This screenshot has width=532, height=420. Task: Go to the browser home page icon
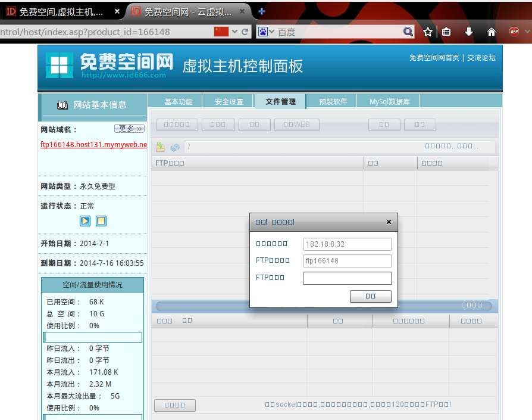click(x=492, y=32)
